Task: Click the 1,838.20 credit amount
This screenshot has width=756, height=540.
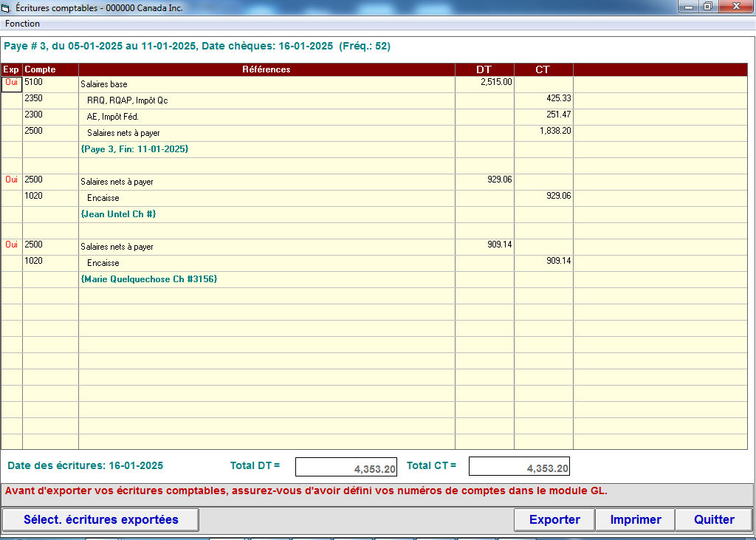Action: point(554,131)
